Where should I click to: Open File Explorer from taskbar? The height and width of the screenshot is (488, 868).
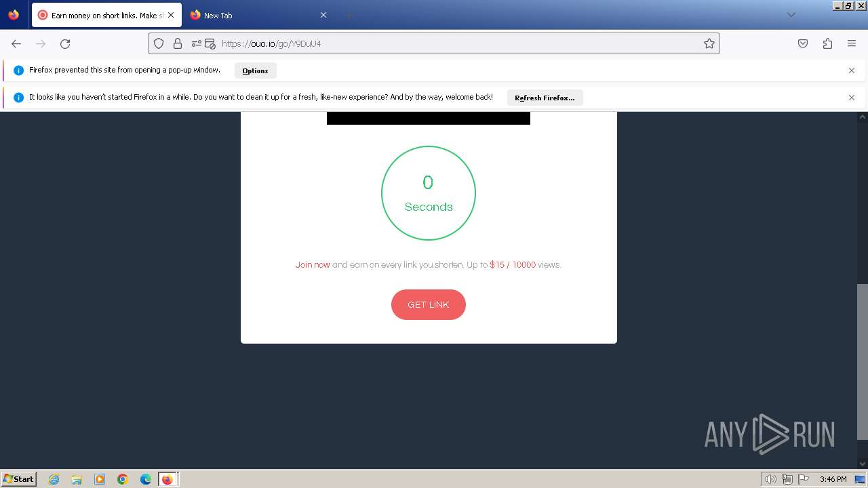[77, 479]
